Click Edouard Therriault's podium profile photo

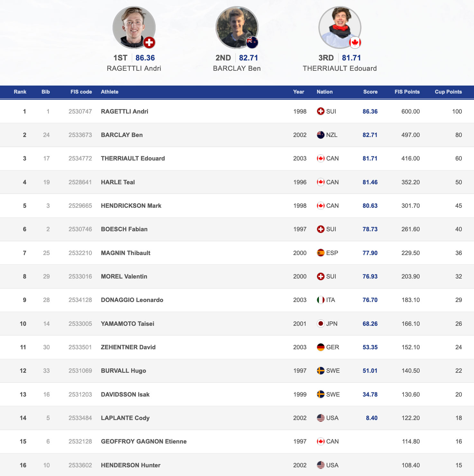(x=340, y=28)
